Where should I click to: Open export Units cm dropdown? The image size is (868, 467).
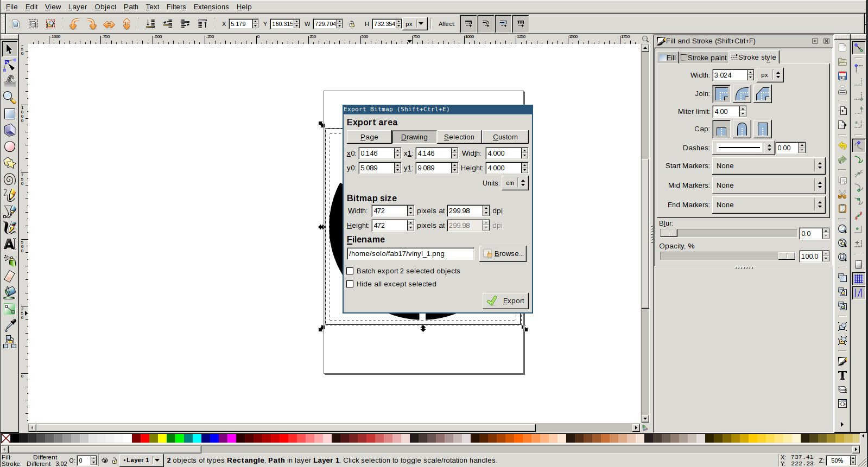pos(515,183)
